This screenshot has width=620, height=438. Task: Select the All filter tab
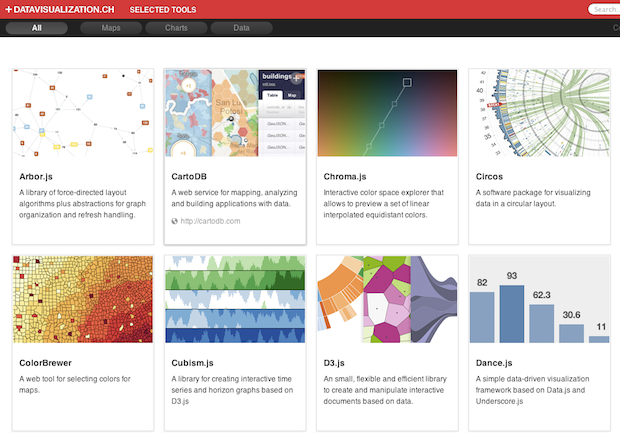37,28
